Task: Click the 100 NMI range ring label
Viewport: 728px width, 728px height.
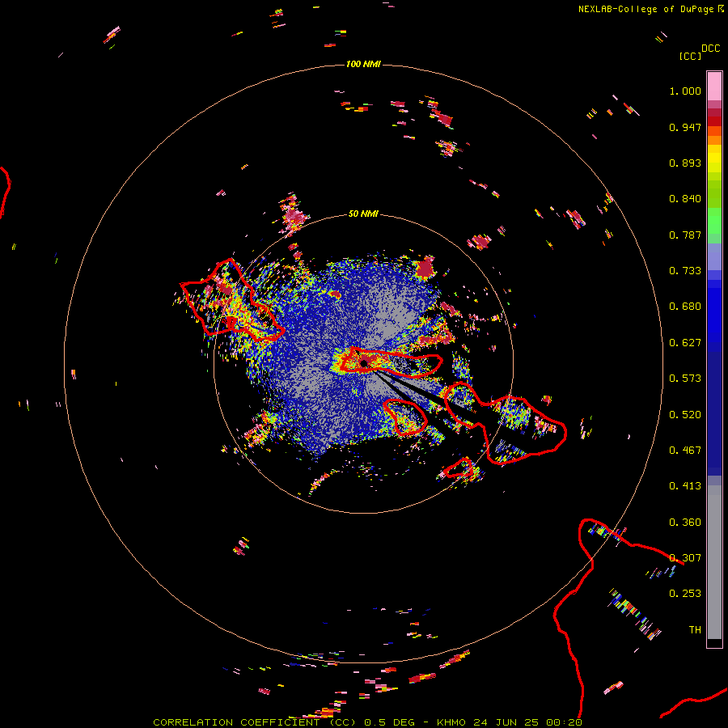Action: click(x=363, y=64)
